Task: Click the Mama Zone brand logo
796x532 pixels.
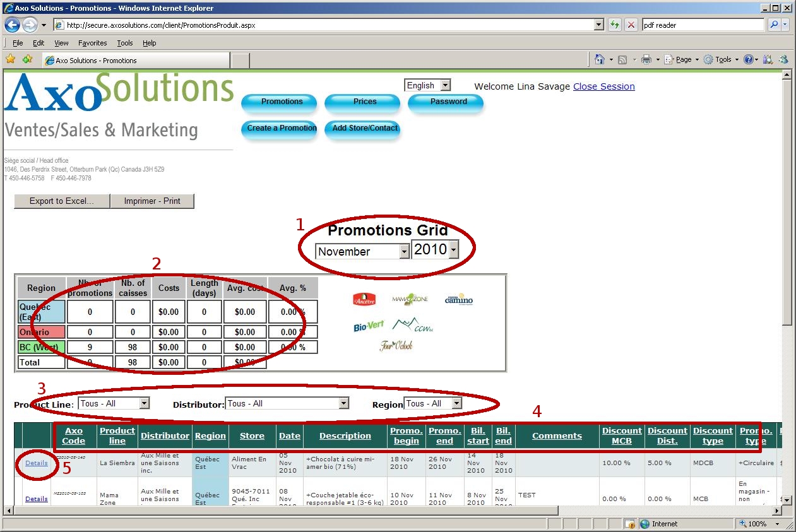Action: [x=410, y=299]
